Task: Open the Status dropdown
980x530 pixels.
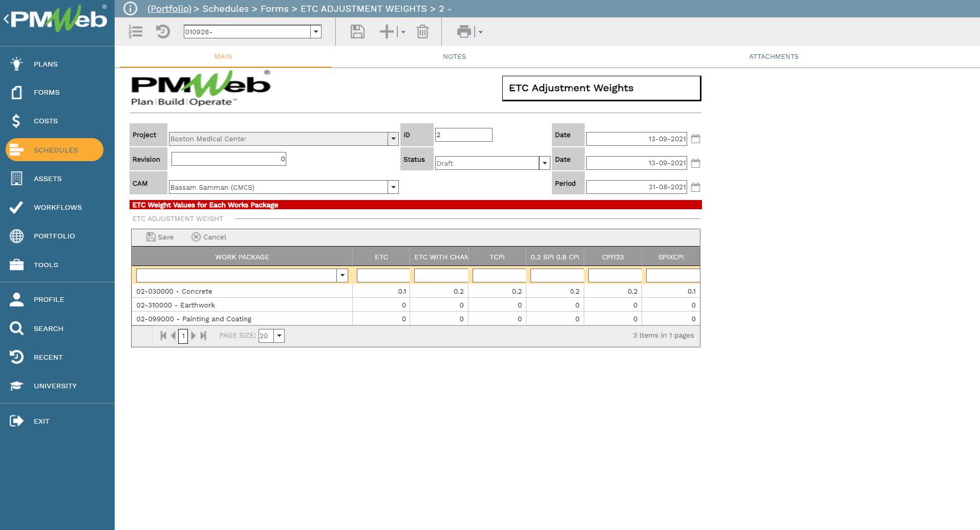Action: 545,163
